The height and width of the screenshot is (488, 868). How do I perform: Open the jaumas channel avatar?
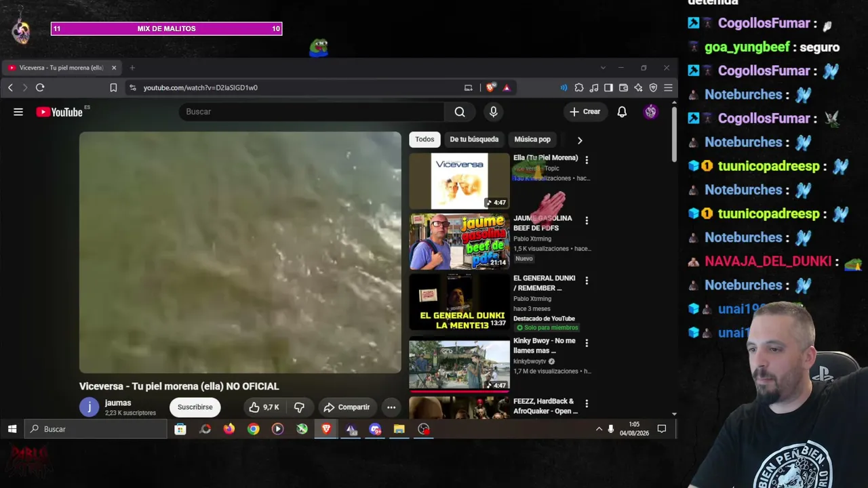coord(89,407)
